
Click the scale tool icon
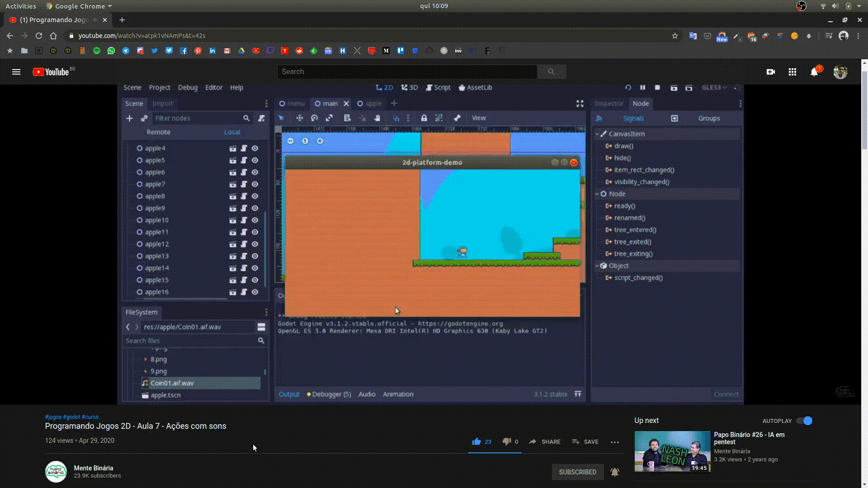coord(329,117)
